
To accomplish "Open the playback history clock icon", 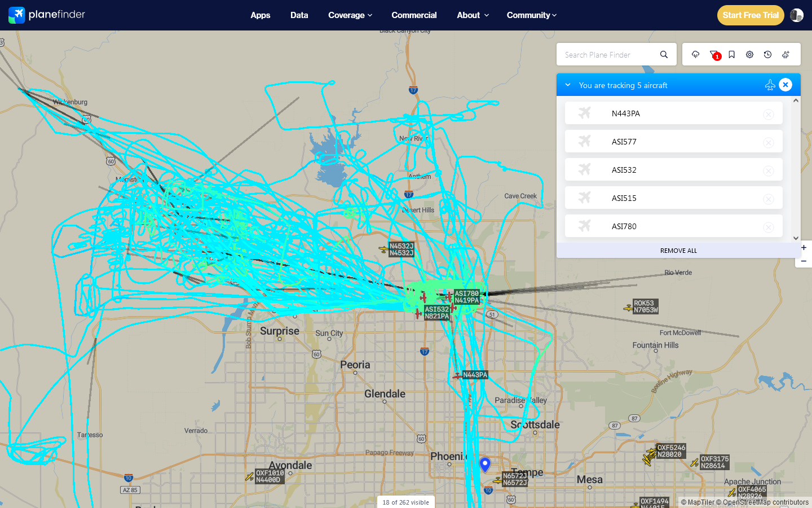I will click(x=767, y=55).
